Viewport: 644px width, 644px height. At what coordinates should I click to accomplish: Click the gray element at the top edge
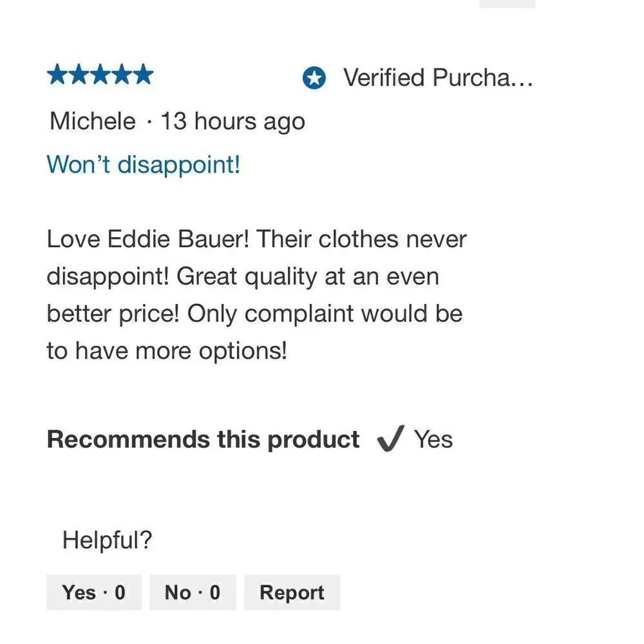pos(507,3)
